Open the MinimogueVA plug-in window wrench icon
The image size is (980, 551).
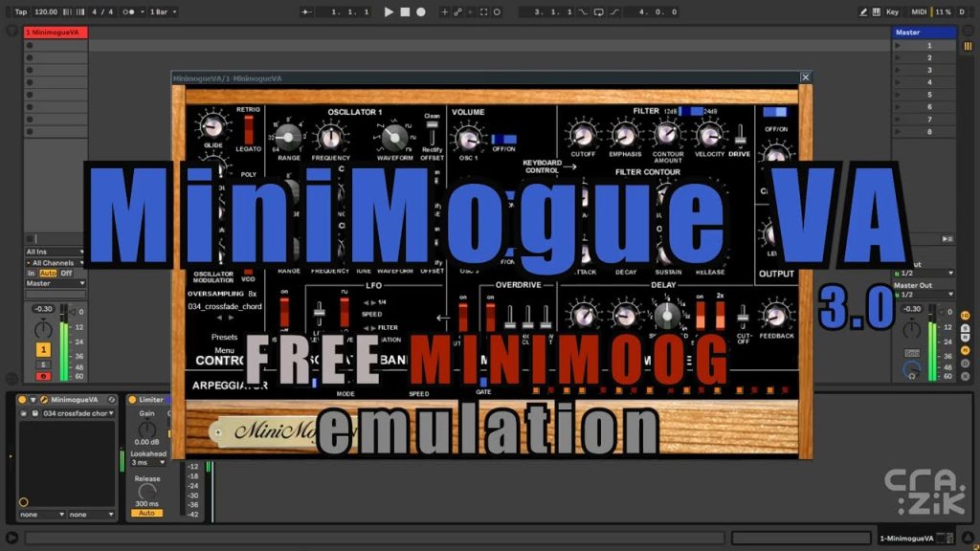point(44,399)
